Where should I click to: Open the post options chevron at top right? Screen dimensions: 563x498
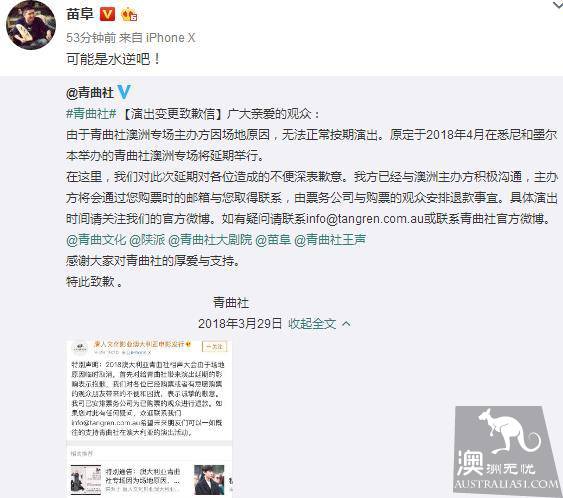[558, 4]
